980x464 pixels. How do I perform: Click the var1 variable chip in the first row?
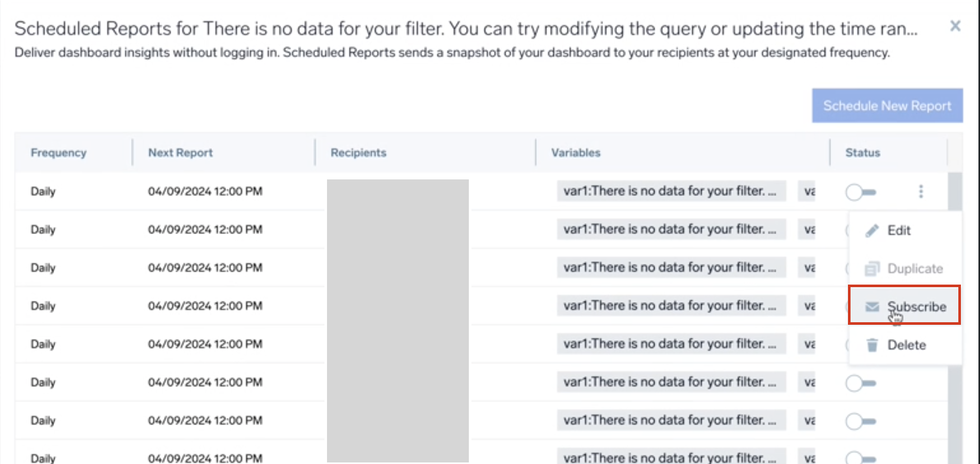coord(671,191)
